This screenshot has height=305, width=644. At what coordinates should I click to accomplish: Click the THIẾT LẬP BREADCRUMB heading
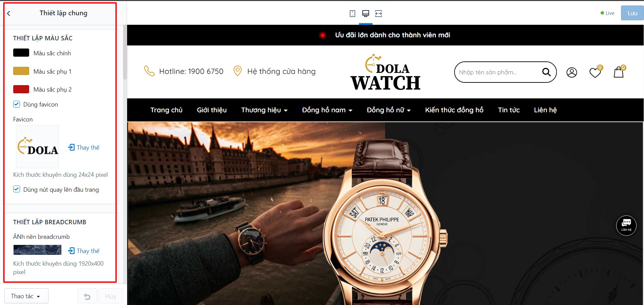point(50,222)
